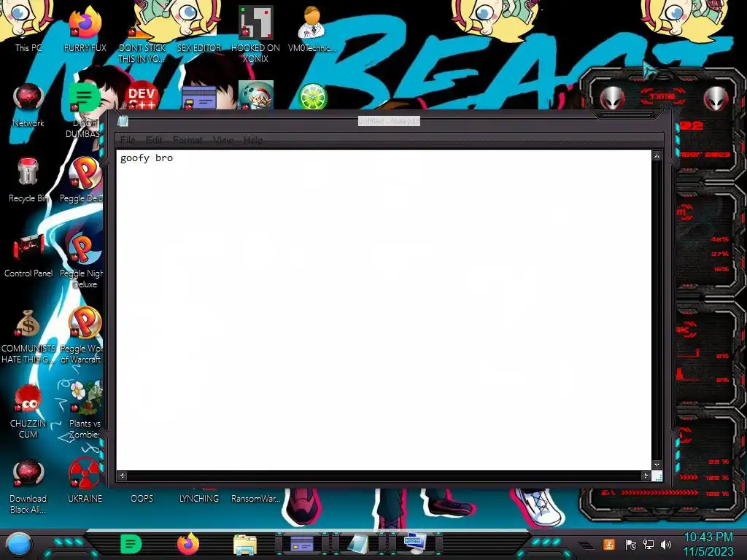
Task: Select the Control Panel desktop icon
Action: point(28,255)
